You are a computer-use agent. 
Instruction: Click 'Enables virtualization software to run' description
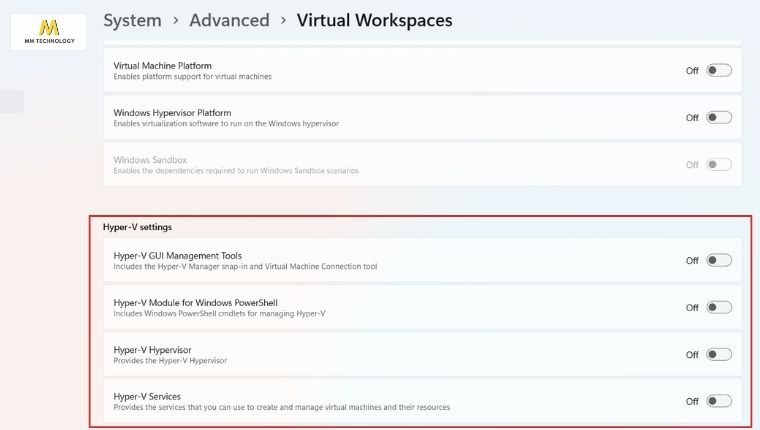tap(226, 124)
